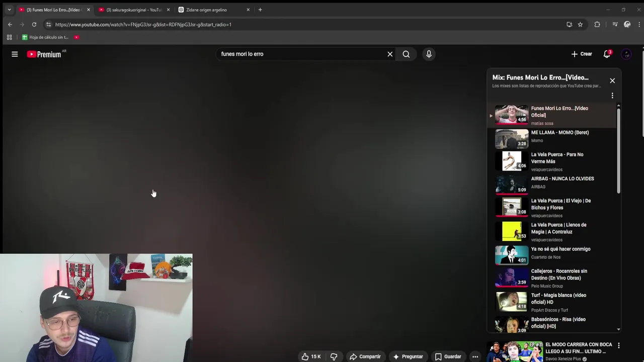
Task: Select Babasónicos - Risa video
Action: click(x=551, y=324)
